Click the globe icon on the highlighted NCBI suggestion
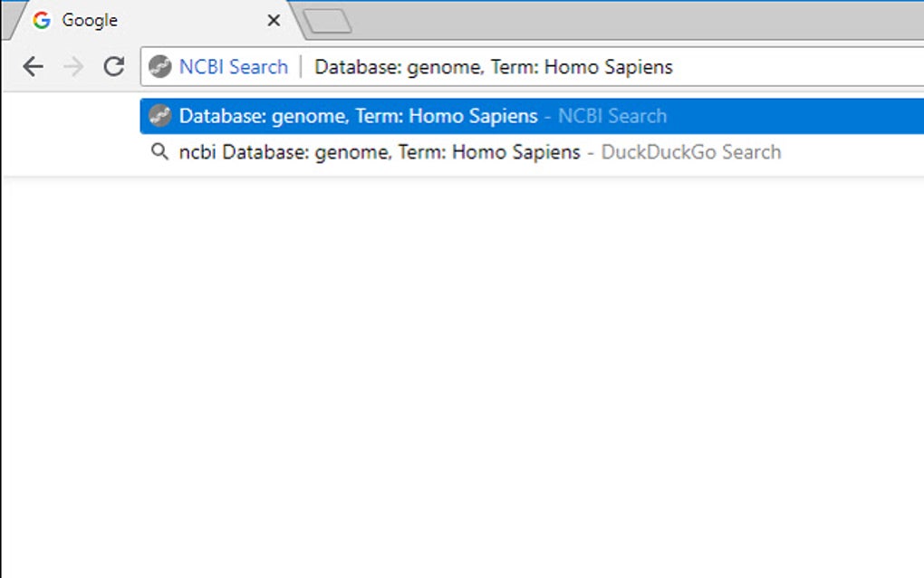 [160, 116]
